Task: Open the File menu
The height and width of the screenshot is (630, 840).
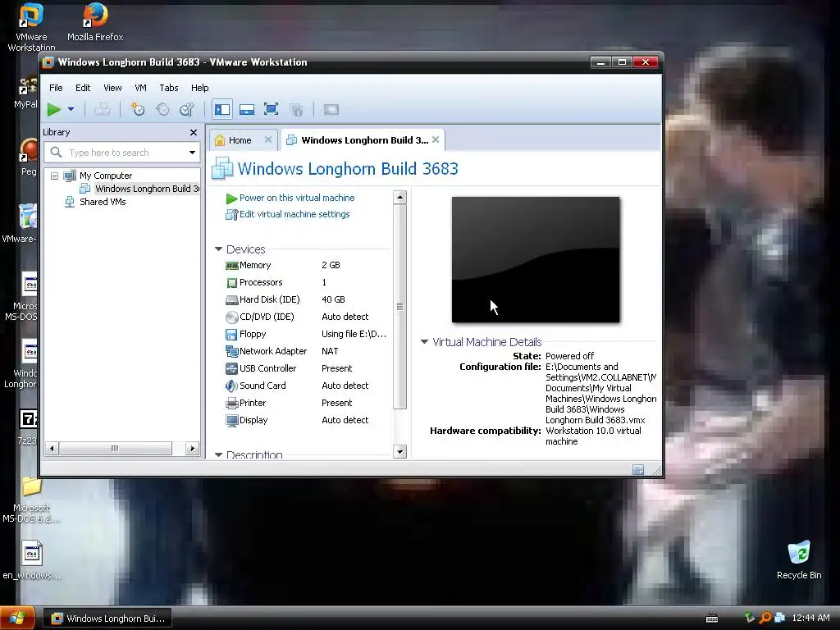Action: (x=56, y=88)
